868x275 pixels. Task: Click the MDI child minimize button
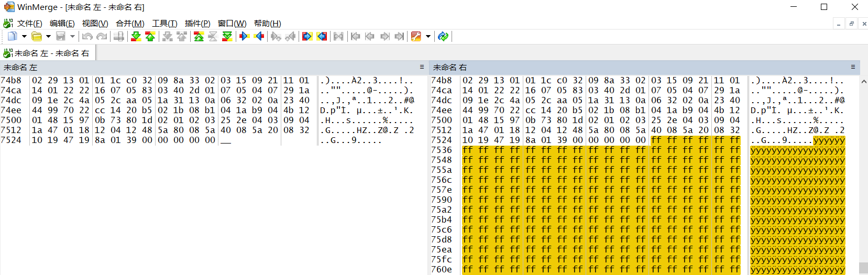[839, 24]
